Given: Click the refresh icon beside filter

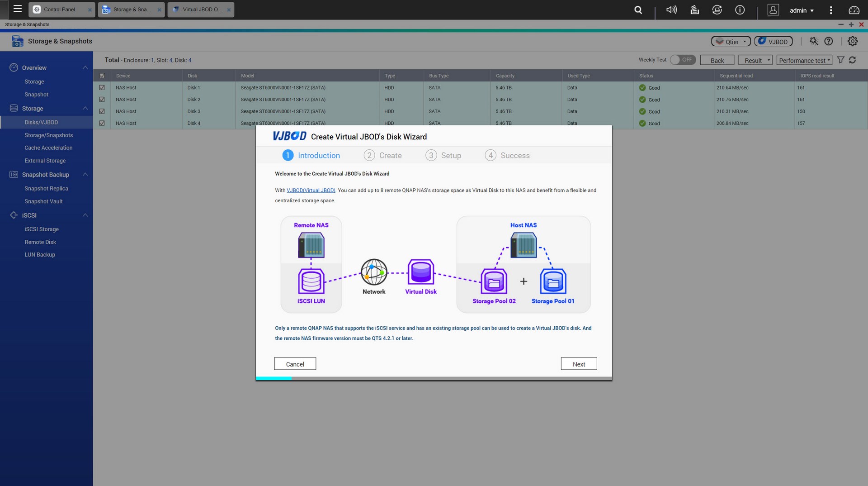Looking at the screenshot, I should (852, 60).
